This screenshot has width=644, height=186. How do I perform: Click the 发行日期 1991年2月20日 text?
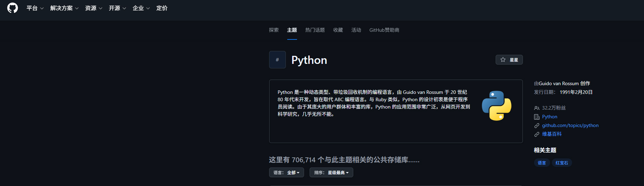pos(563,92)
